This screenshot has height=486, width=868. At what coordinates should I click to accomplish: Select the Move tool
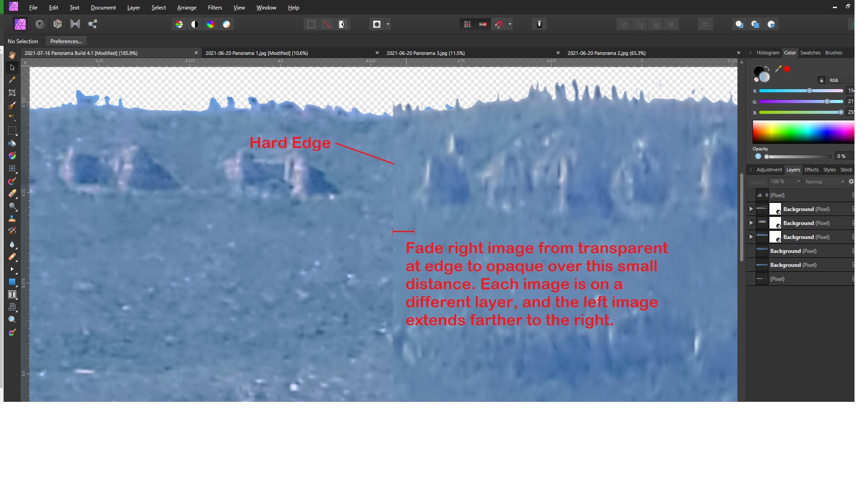tap(12, 68)
